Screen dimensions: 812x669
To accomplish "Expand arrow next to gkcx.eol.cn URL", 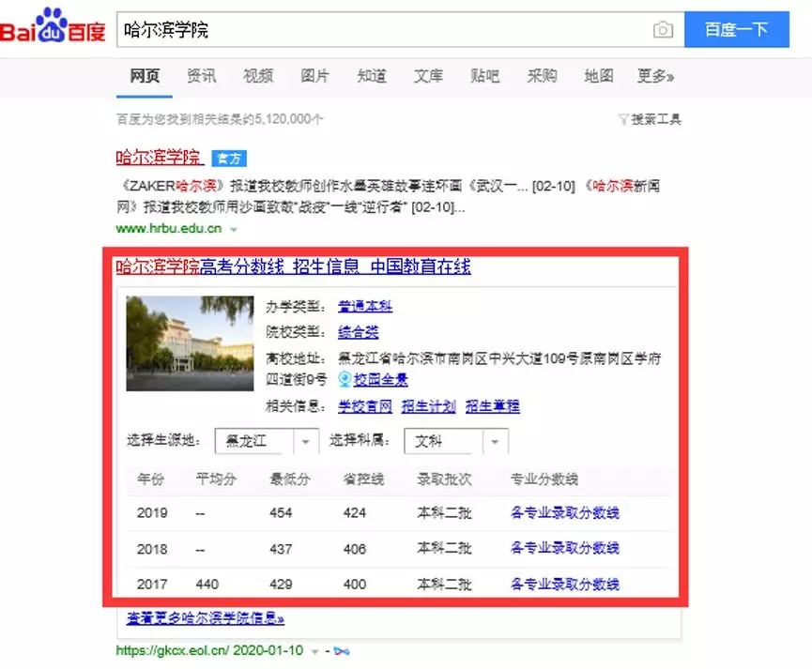I will click(314, 651).
